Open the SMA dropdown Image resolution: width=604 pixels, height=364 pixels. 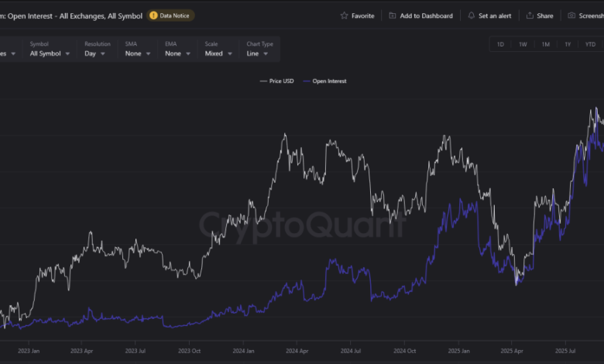137,53
